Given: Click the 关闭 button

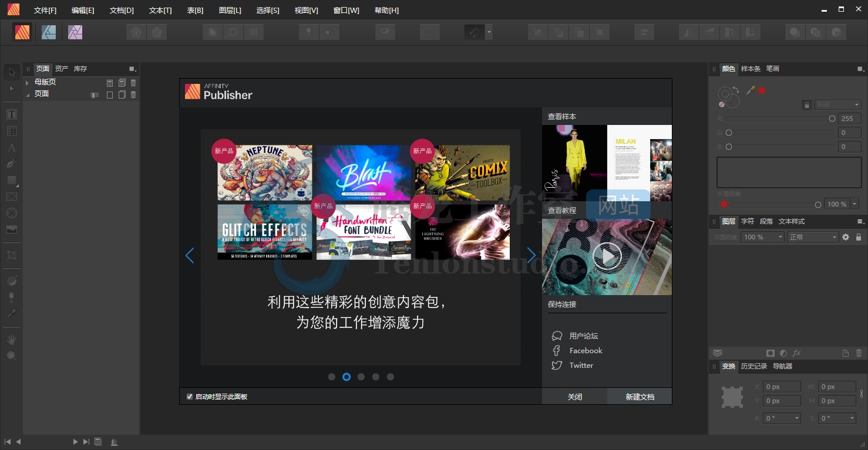Looking at the screenshot, I should tap(575, 397).
